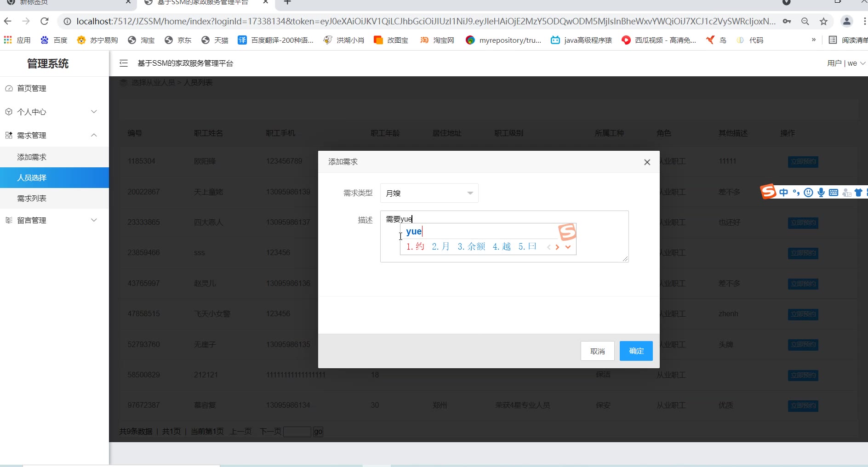Click 立即预约 for 欧阳锋 row
The height and width of the screenshot is (467, 868).
803,161
